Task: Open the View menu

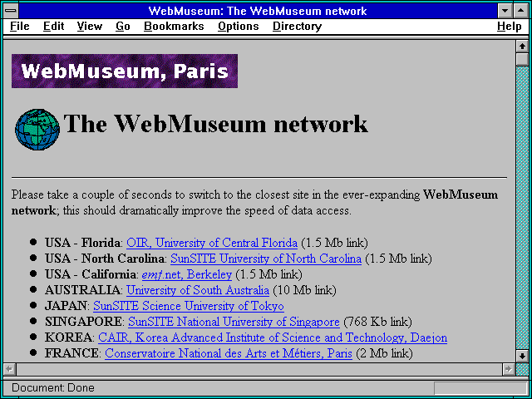Action: (x=90, y=26)
